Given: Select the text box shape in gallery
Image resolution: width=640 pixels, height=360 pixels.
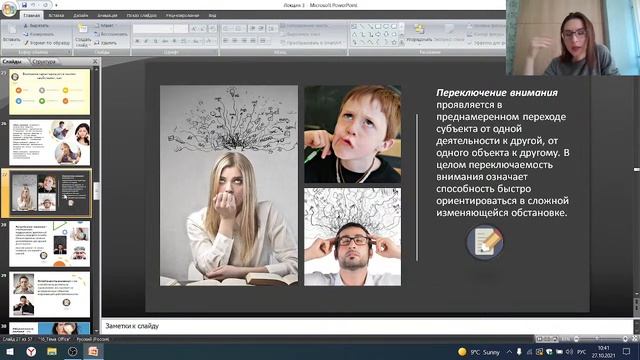Looking at the screenshot, I should coord(354,27).
